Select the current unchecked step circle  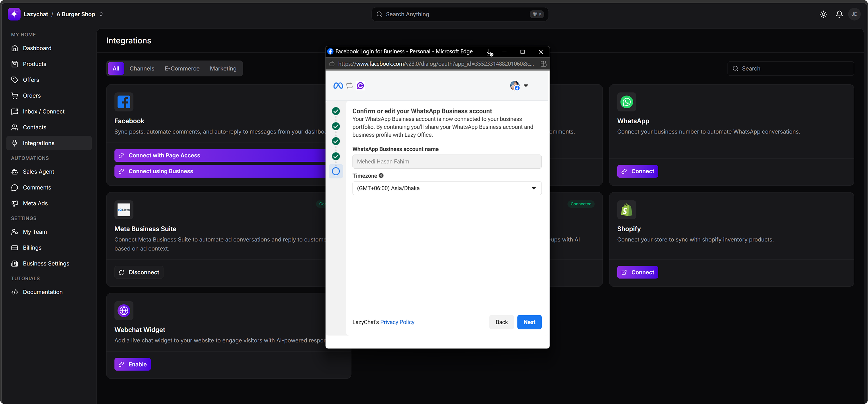(336, 171)
